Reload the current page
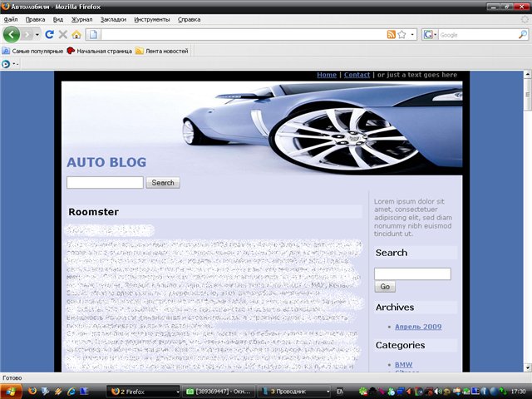This screenshot has height=399, width=532. point(49,34)
